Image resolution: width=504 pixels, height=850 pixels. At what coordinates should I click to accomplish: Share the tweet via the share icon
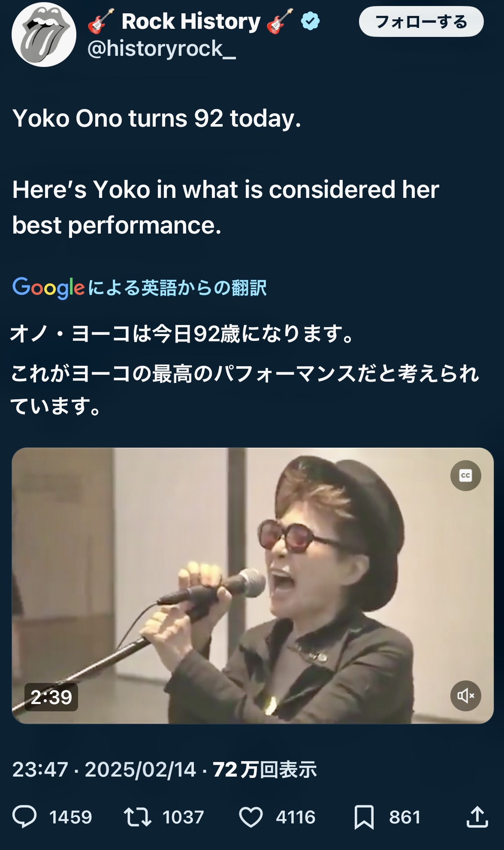477,817
